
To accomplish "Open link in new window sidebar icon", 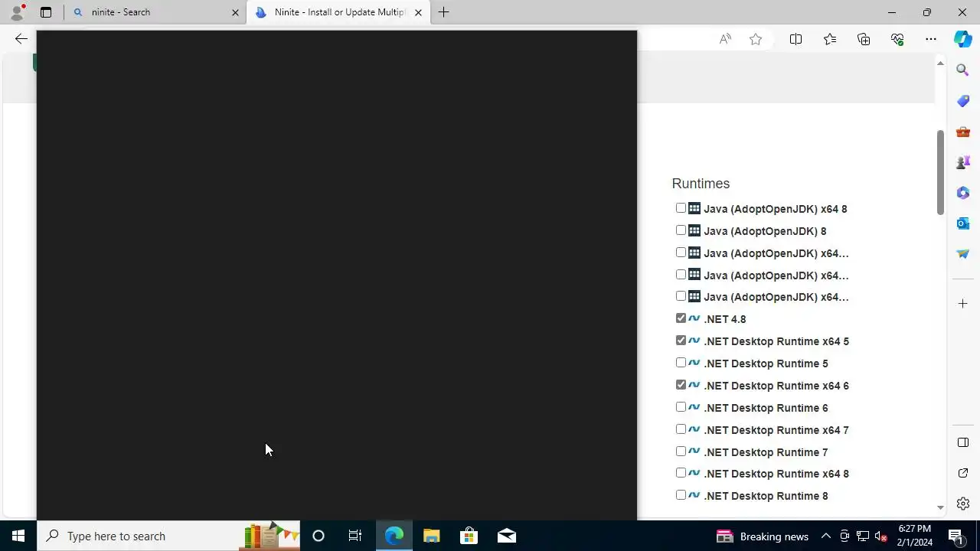I will [963, 473].
